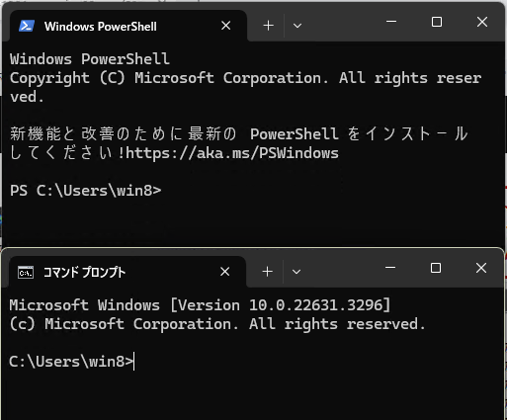Open a new tab in the Command Prompt window

268,272
